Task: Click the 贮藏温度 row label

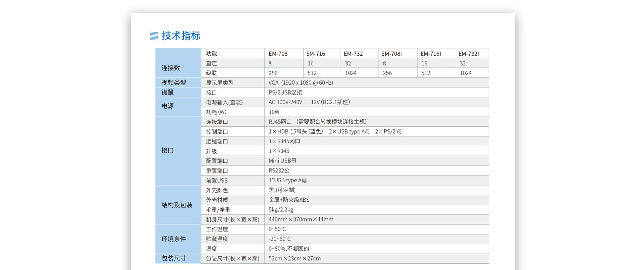Action: point(217,239)
